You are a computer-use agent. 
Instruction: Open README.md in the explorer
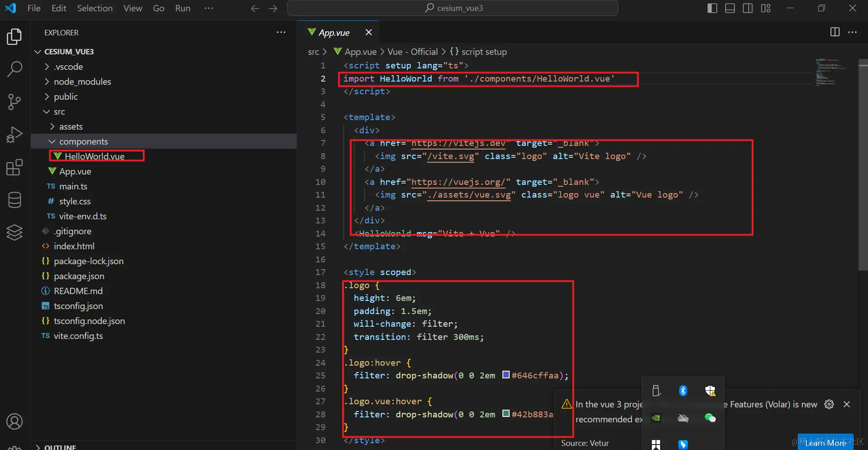[x=78, y=291]
